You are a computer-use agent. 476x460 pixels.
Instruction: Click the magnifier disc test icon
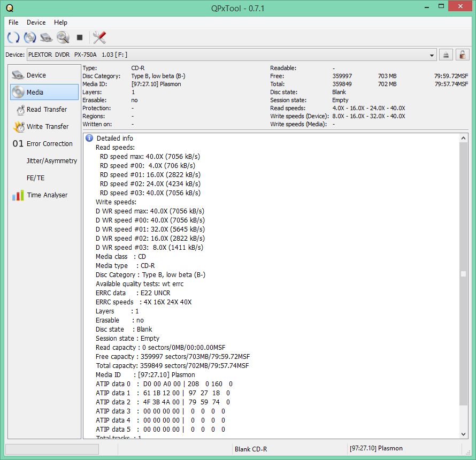point(63,37)
